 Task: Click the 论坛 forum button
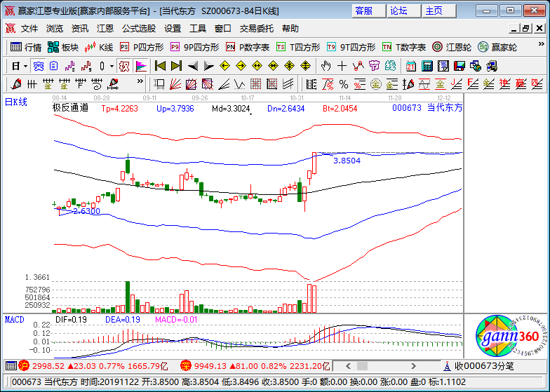(403, 11)
